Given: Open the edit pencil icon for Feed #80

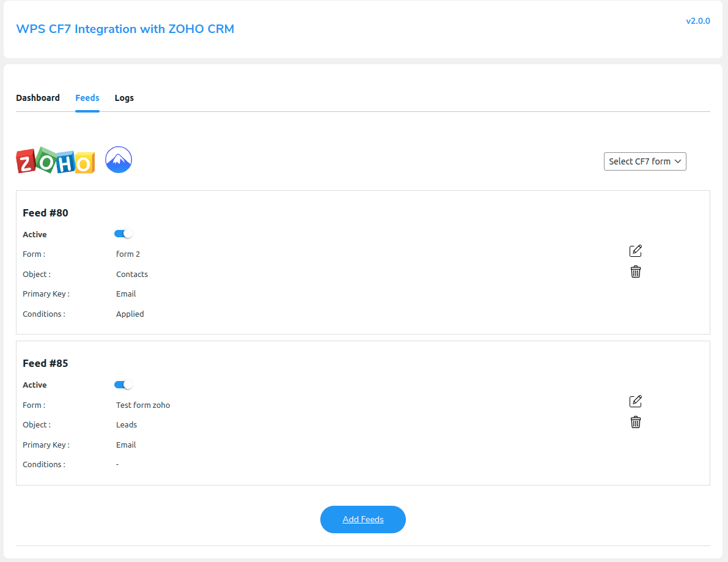Looking at the screenshot, I should (x=635, y=250).
